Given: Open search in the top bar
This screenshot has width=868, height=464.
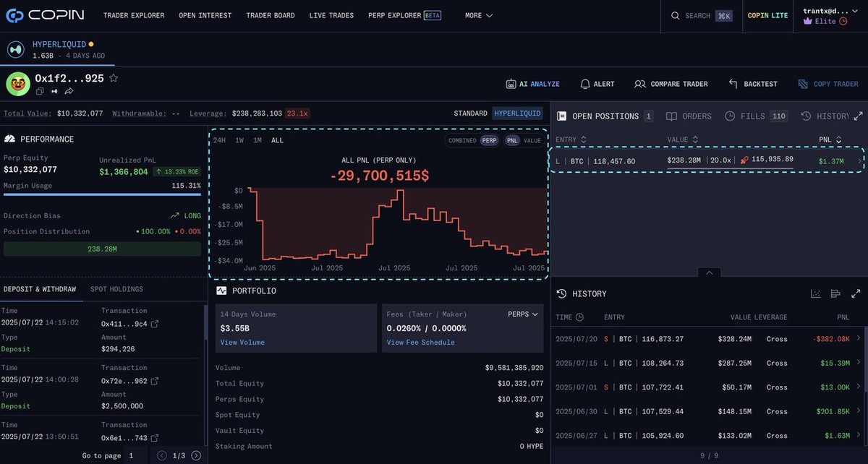Looking at the screenshot, I should pos(702,16).
